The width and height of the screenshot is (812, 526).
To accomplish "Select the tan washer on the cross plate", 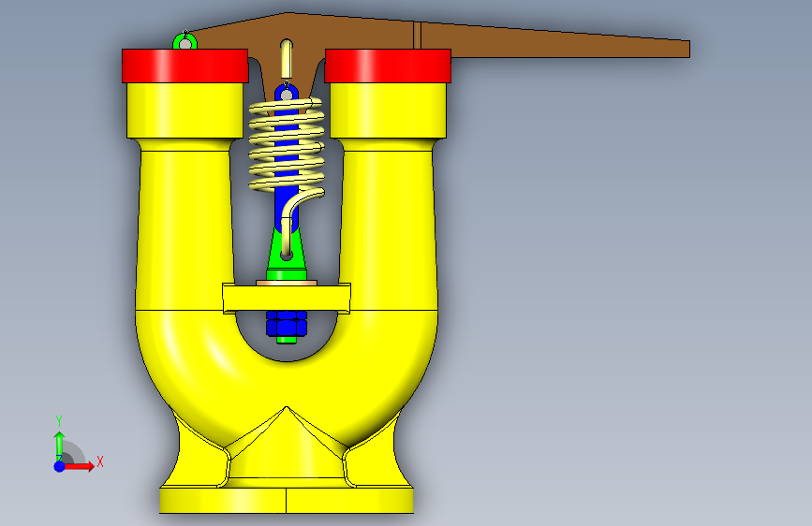I will click(x=287, y=283).
